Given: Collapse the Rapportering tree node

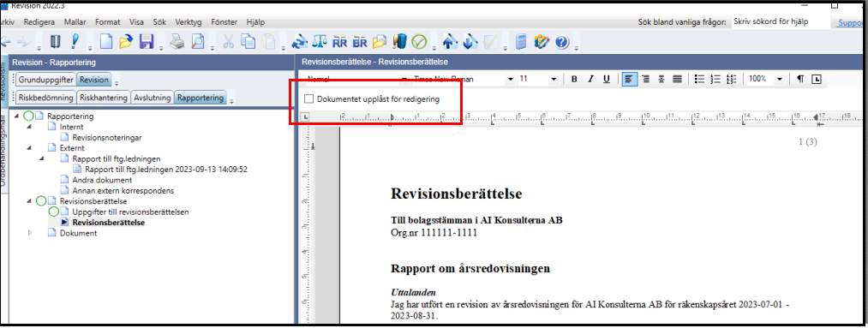Looking at the screenshot, I should (16, 116).
